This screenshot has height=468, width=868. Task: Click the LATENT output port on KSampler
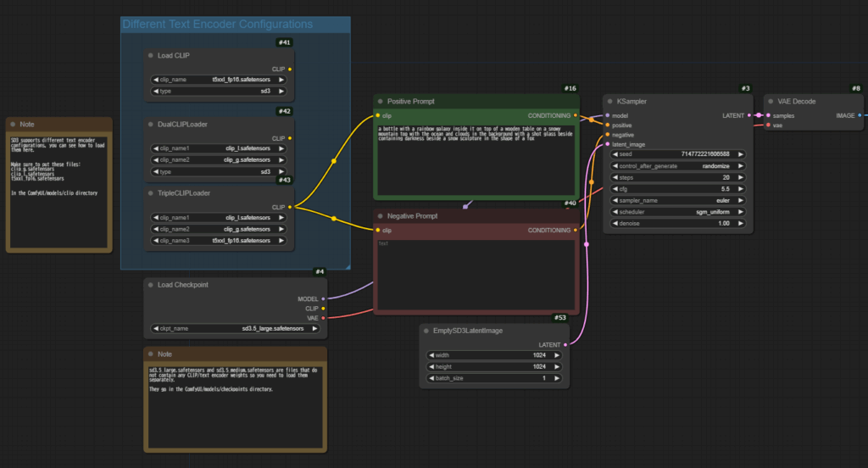(749, 116)
